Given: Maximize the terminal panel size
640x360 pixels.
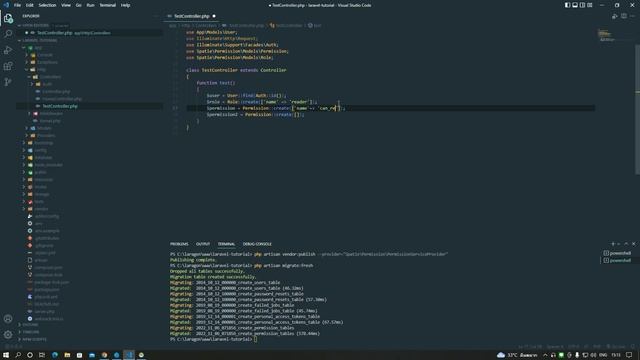Looking at the screenshot, I should click(626, 244).
